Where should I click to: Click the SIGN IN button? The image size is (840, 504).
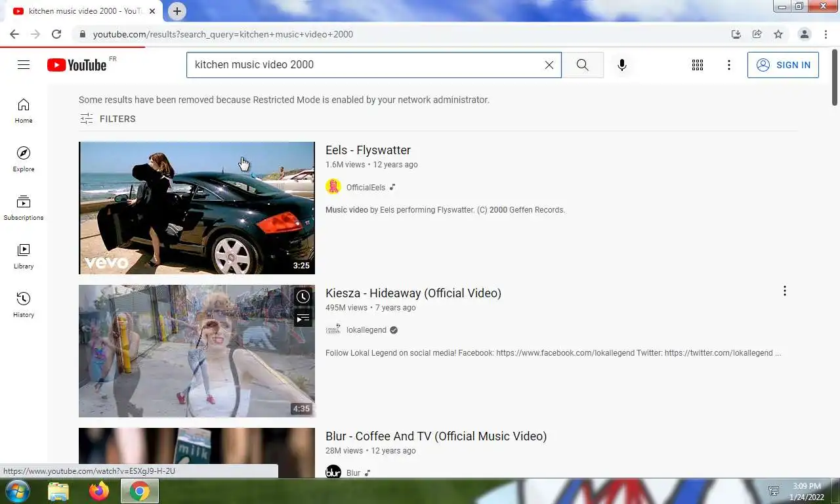point(783,65)
